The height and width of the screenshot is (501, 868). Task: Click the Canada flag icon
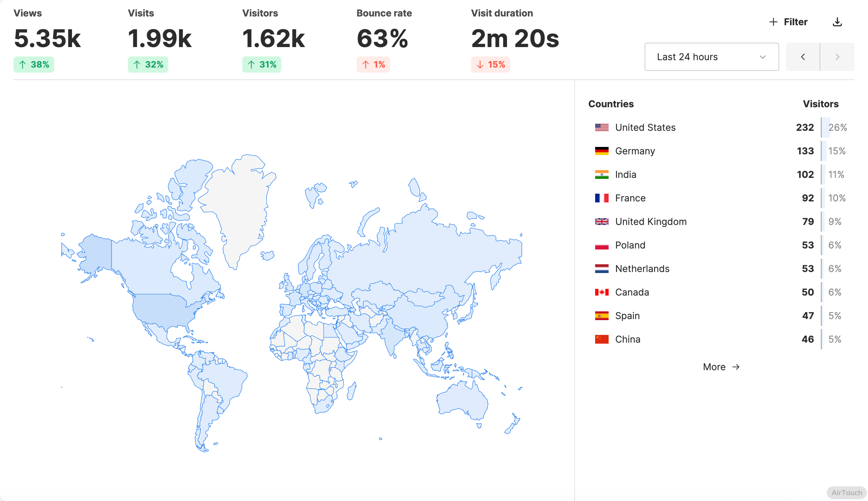click(601, 292)
